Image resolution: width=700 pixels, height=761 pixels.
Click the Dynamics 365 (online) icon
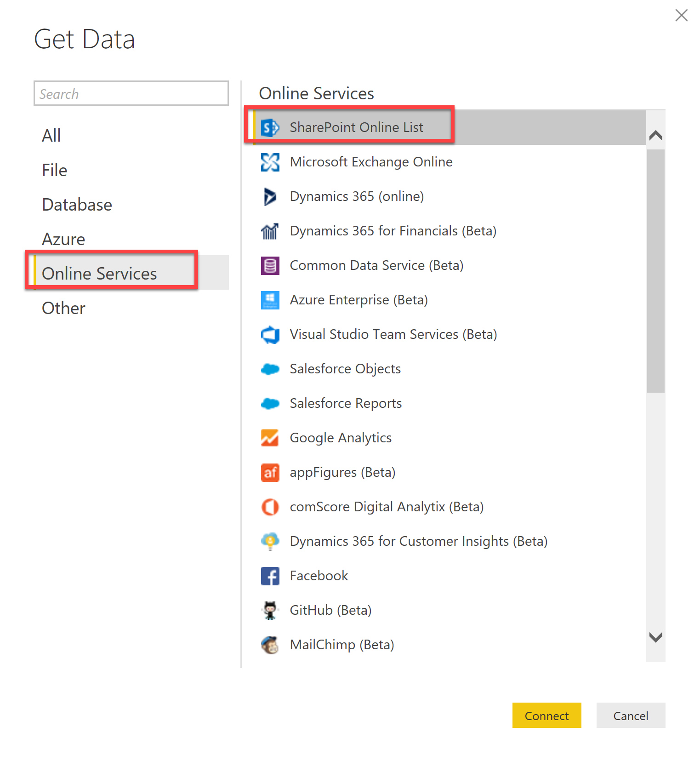tap(270, 196)
